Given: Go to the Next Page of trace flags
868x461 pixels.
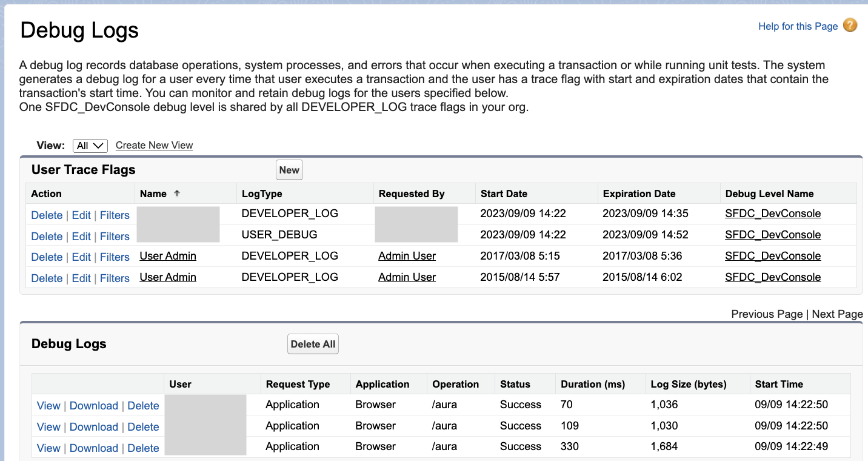Looking at the screenshot, I should pos(837,314).
